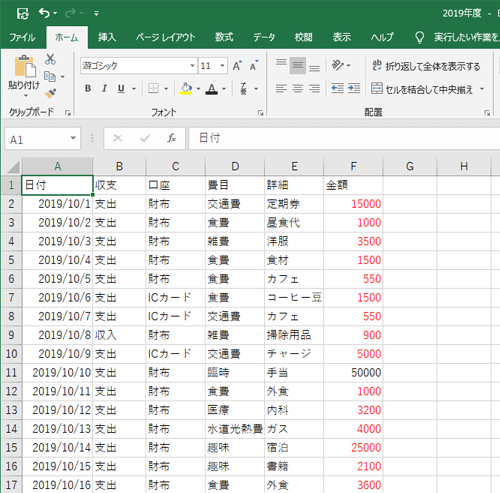
Task: Apply font color A icon
Action: (212, 89)
